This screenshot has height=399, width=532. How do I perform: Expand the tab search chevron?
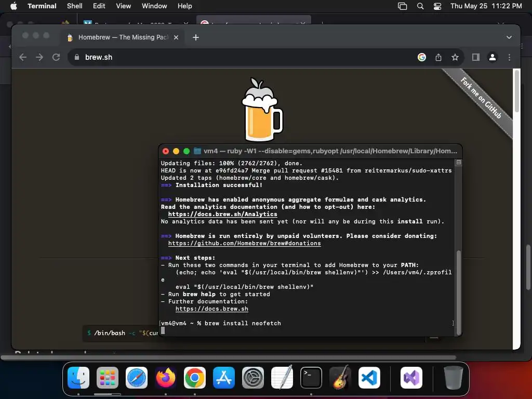(509, 37)
